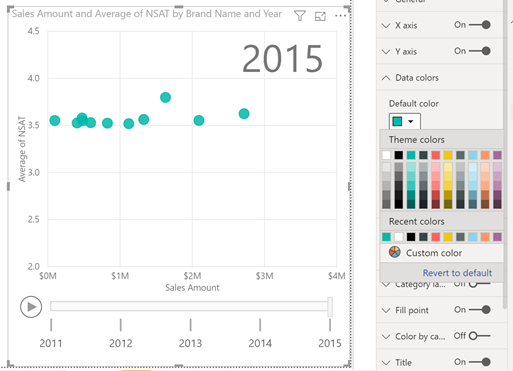The height and width of the screenshot is (371, 513).
Task: Expand the Color by category section
Action: (386, 336)
